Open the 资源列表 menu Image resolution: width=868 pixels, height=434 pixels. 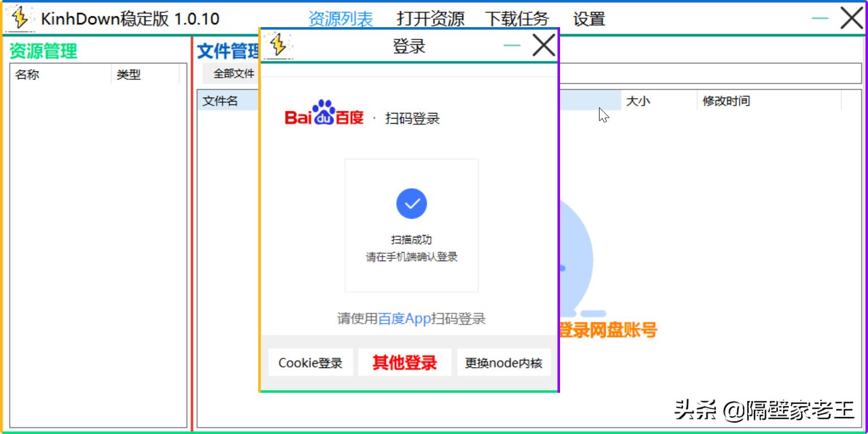click(x=340, y=18)
